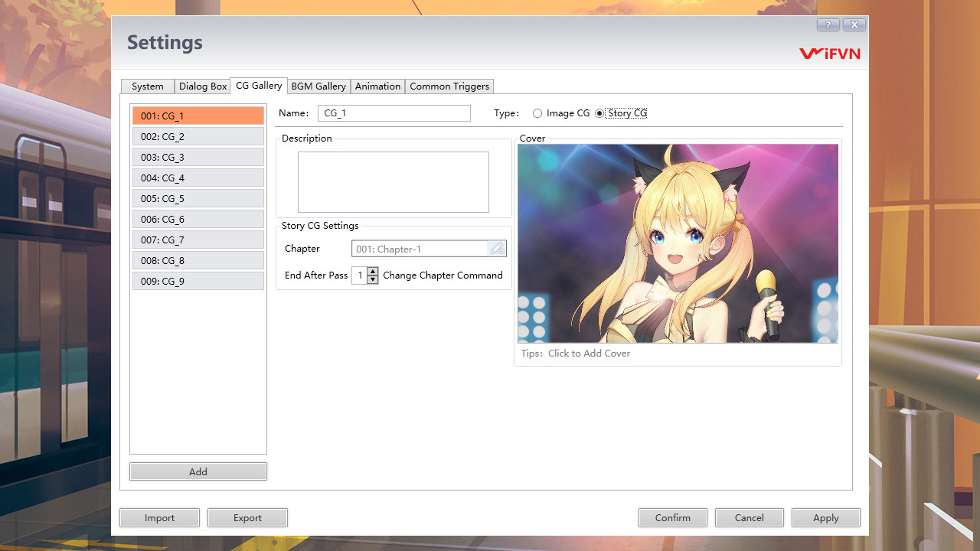The image size is (980, 551).
Task: Open the Common Triggers tab
Action: click(x=449, y=86)
